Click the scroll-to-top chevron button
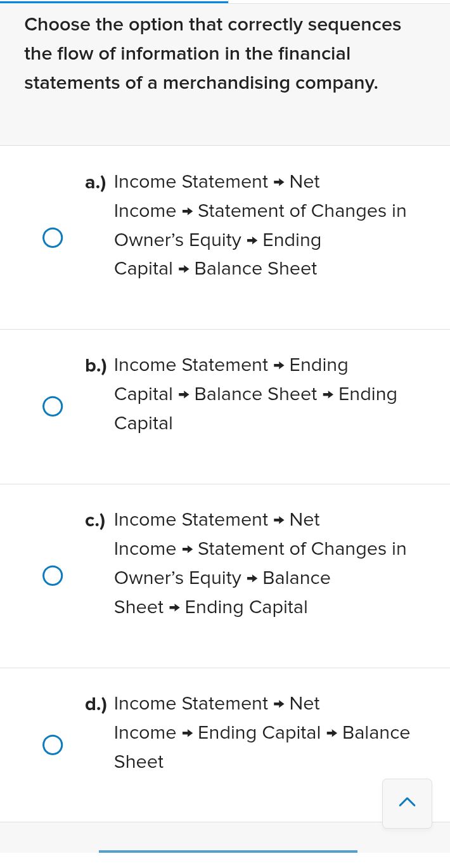The height and width of the screenshot is (868, 450). point(407,803)
